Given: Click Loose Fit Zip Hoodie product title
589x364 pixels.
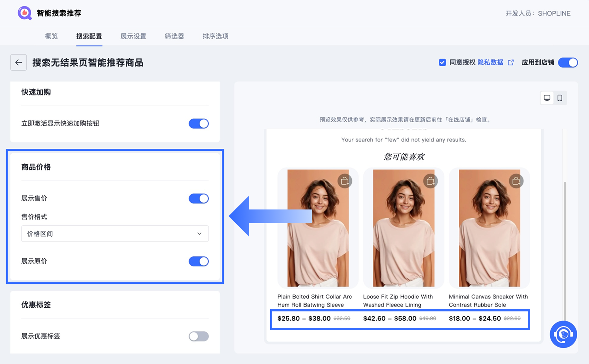Looking at the screenshot, I should pyautogui.click(x=398, y=301).
